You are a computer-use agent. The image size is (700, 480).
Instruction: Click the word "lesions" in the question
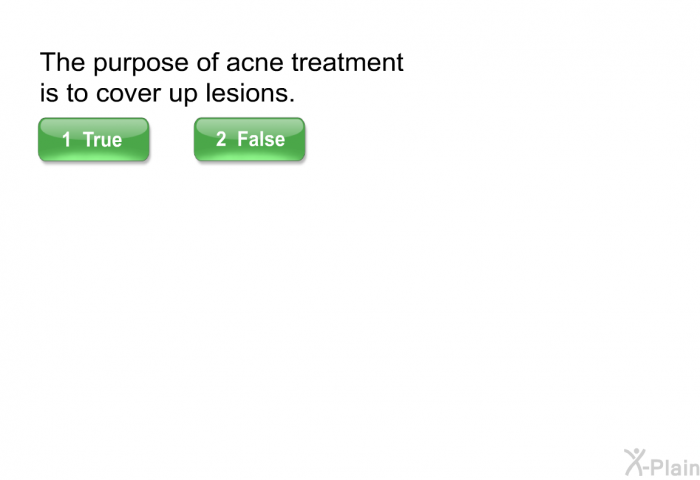pos(250,93)
